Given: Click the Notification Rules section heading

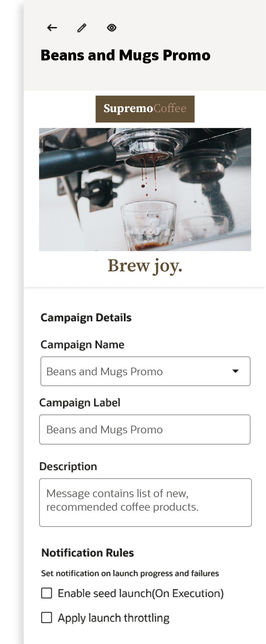Looking at the screenshot, I should 87,553.
